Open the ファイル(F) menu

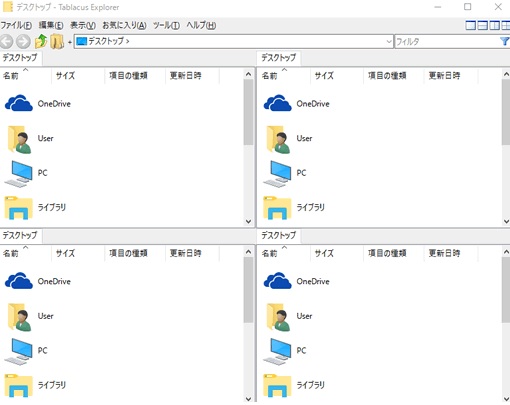(16, 25)
